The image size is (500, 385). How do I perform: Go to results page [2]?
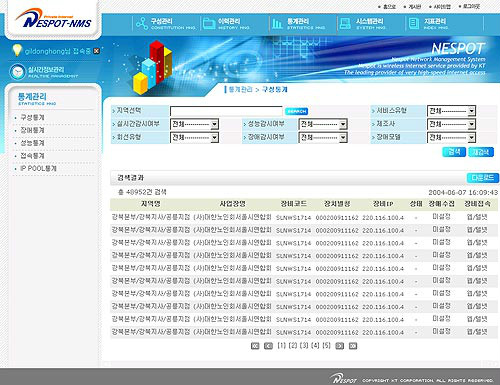293,345
